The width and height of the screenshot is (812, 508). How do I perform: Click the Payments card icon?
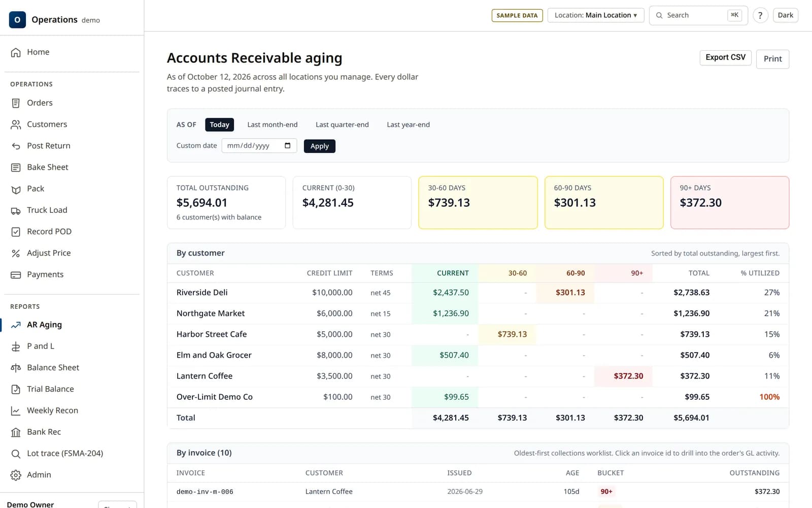[x=16, y=275]
